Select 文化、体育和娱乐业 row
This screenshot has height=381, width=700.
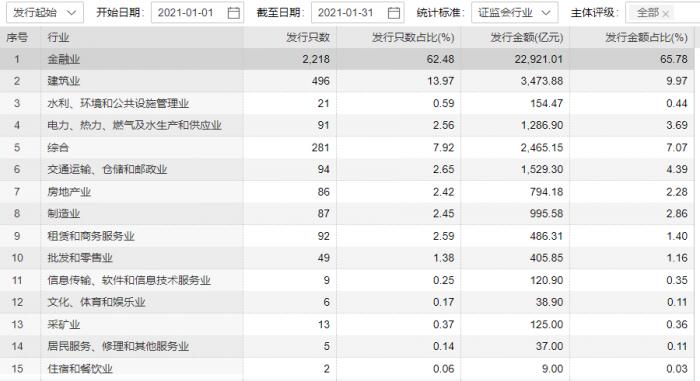(347, 302)
